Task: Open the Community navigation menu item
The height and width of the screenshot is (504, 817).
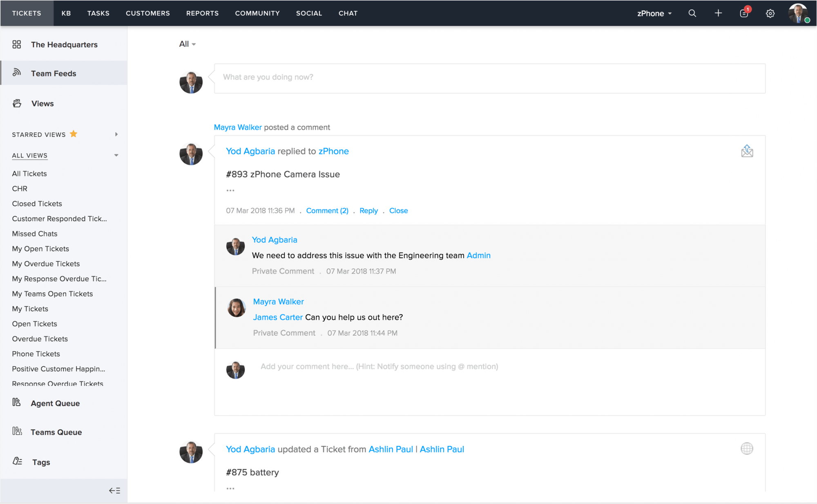Action: [x=257, y=13]
